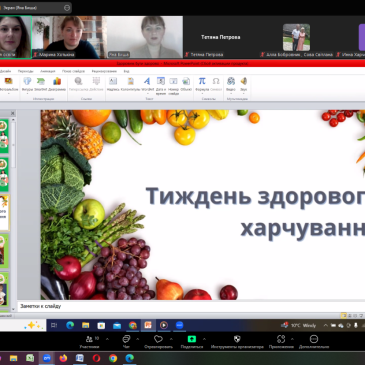Open Opera browser from the bottom taskbar
The width and height of the screenshot is (365, 365).
96,358
